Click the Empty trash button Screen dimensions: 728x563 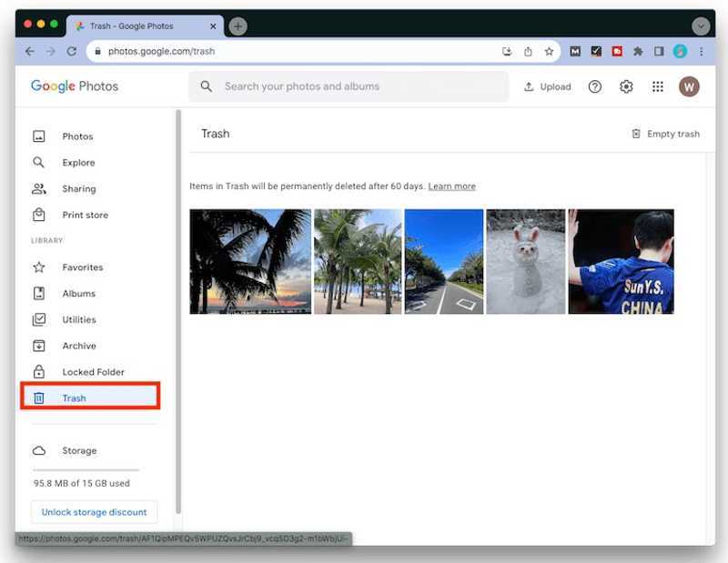coord(665,133)
